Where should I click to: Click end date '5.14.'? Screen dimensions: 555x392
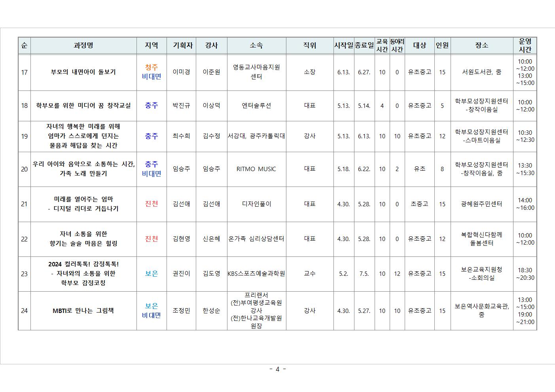coord(364,106)
